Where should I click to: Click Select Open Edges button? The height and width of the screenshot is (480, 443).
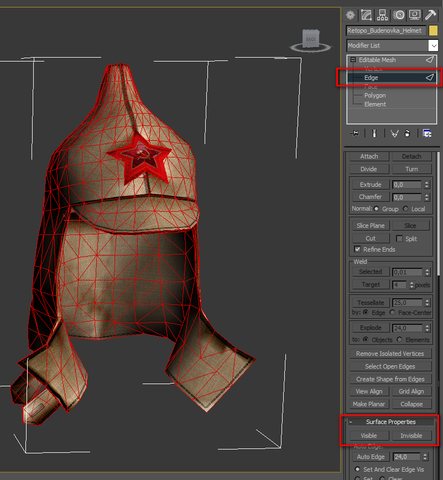point(390,366)
